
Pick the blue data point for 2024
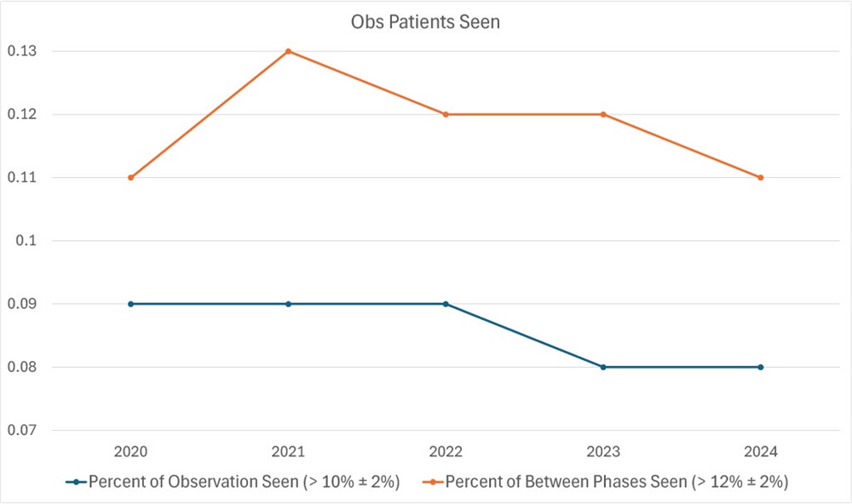point(761,367)
